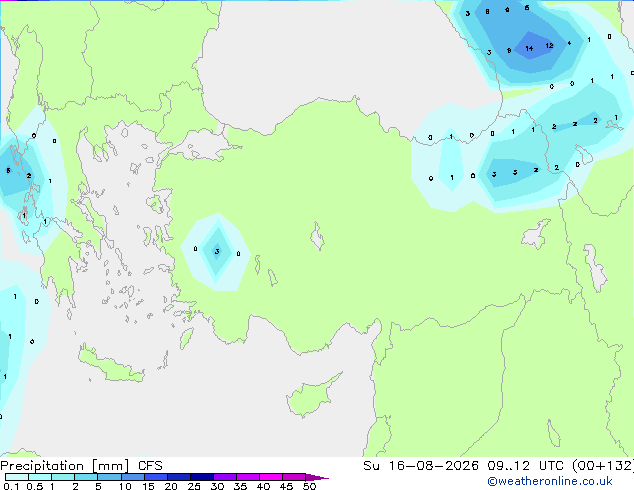Select the 1–2 mm legend swatch
Screen dimensions: 634x490
(63, 477)
